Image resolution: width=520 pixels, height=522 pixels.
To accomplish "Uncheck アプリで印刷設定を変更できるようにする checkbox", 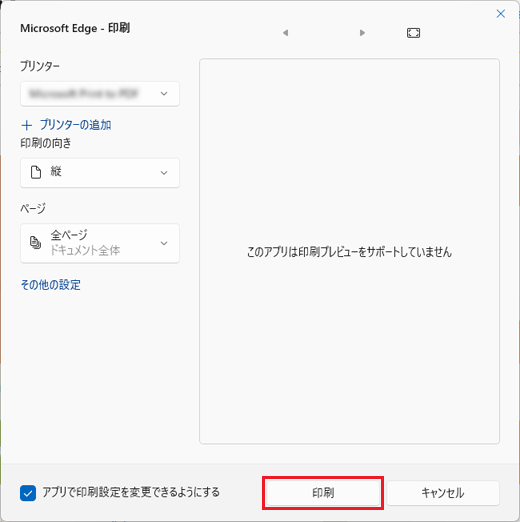I will (x=28, y=493).
